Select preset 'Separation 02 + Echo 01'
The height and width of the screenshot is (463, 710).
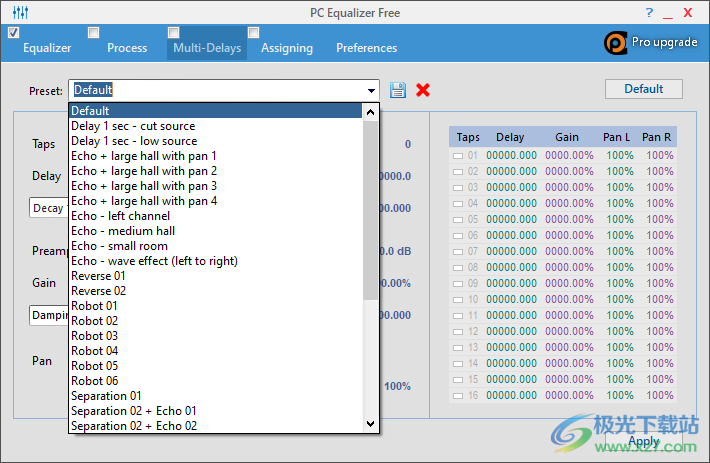(216, 410)
